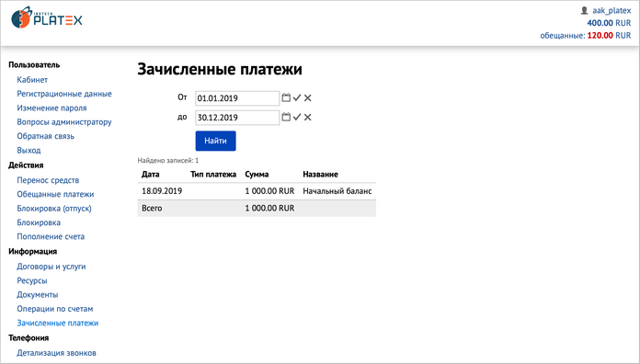Open Операции по счетам

click(x=54, y=309)
